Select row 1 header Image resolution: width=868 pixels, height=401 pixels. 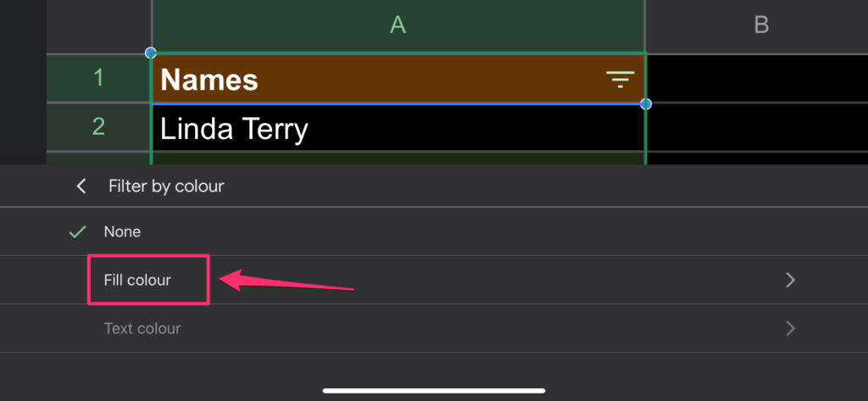click(x=98, y=78)
